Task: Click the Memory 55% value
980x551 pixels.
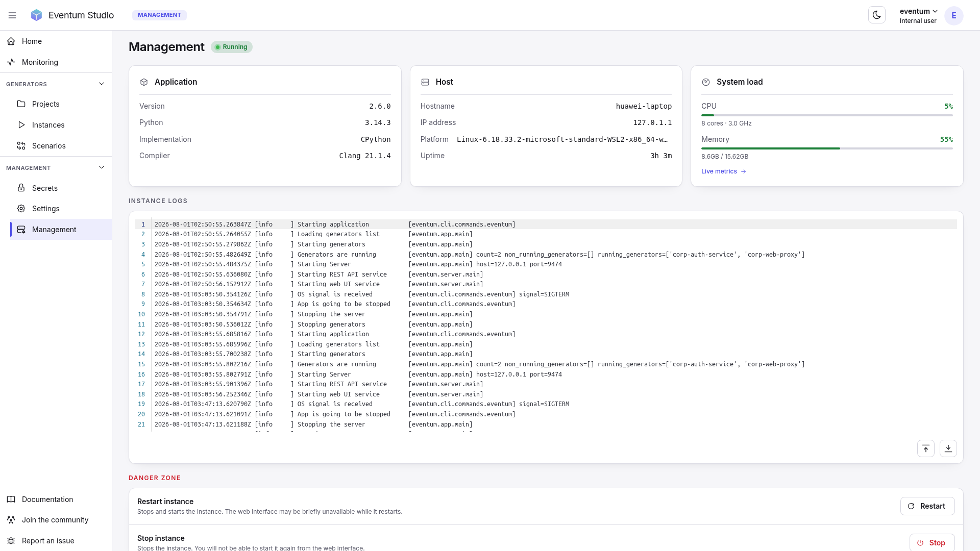Action: [946, 139]
